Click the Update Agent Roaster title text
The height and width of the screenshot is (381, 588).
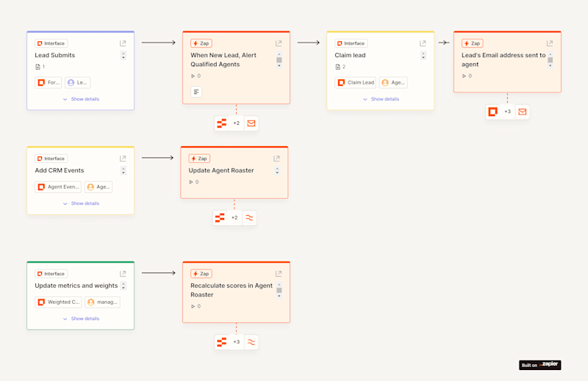(221, 170)
